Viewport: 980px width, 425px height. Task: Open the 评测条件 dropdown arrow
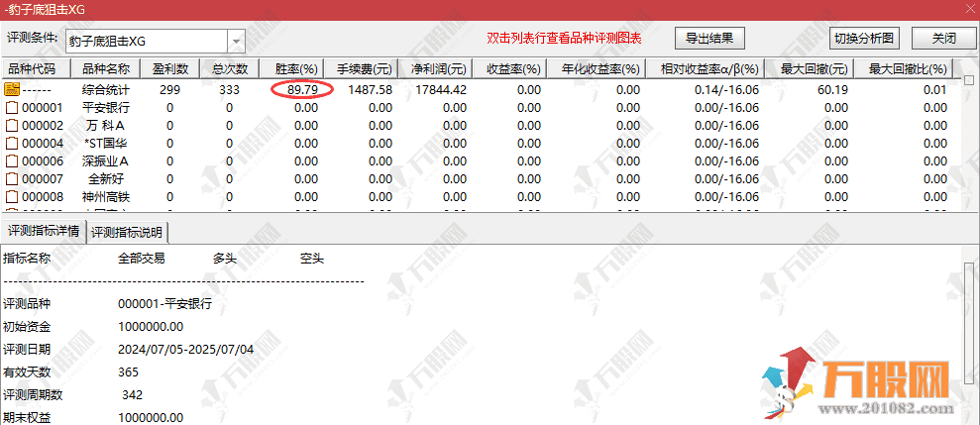click(236, 42)
